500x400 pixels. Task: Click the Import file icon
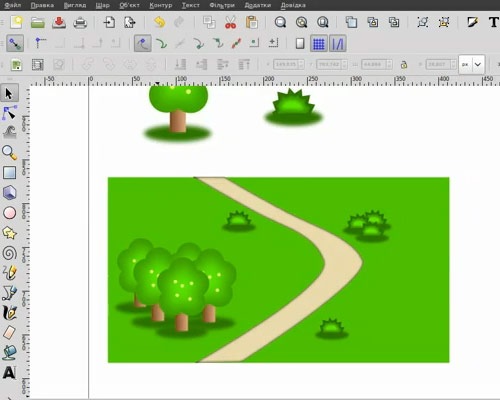[x=109, y=22]
